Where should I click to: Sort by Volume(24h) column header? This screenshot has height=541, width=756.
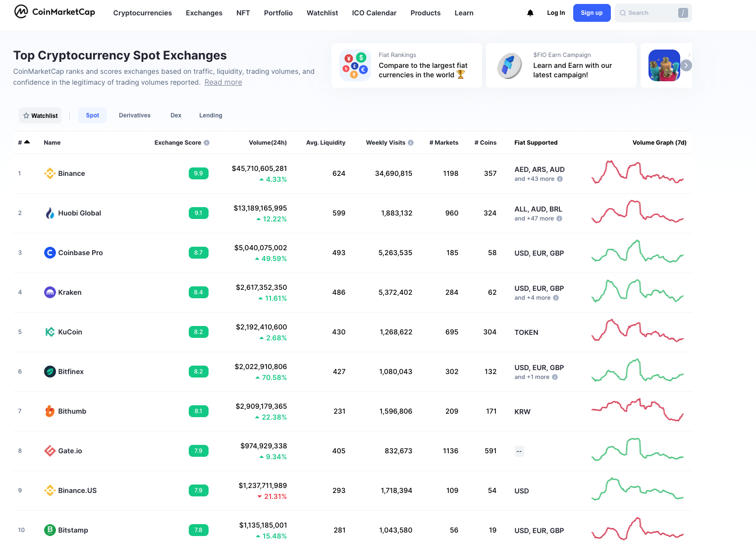point(268,143)
